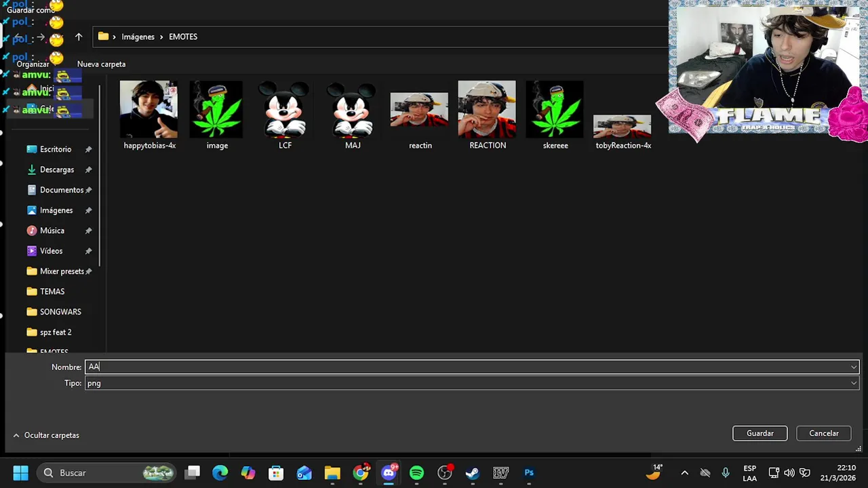The height and width of the screenshot is (488, 868).
Task: Go up one folder level with arrow
Action: (x=79, y=37)
